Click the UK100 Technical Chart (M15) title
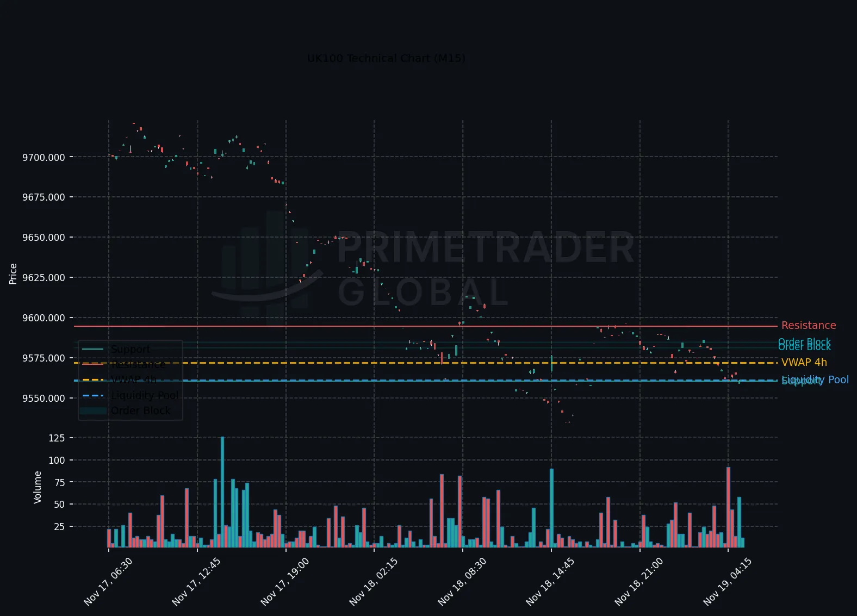This screenshot has height=616, width=857. (x=386, y=58)
